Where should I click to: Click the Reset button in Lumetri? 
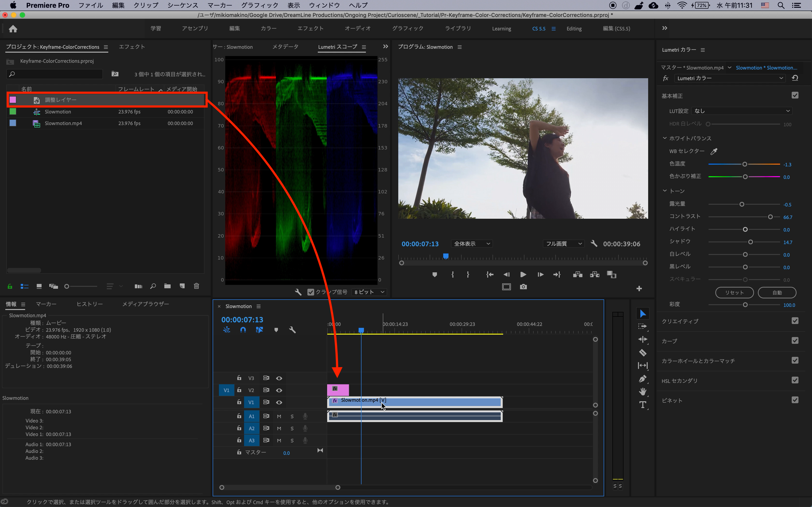[x=734, y=292]
